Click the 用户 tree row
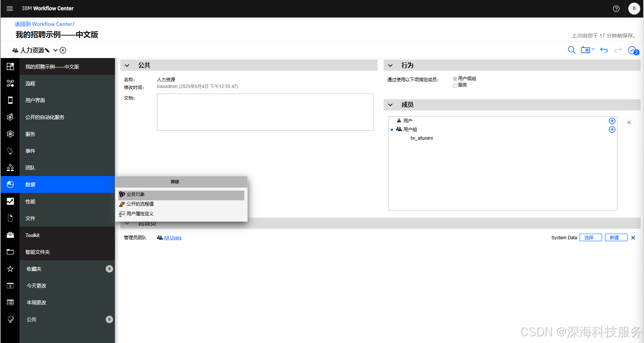Viewport: 644px width, 343px height. coord(503,121)
